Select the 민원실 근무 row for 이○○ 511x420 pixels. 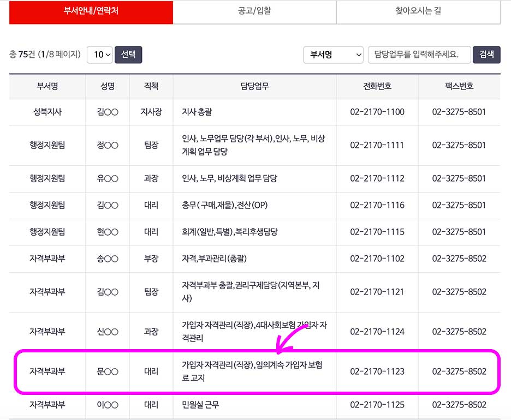point(254,405)
